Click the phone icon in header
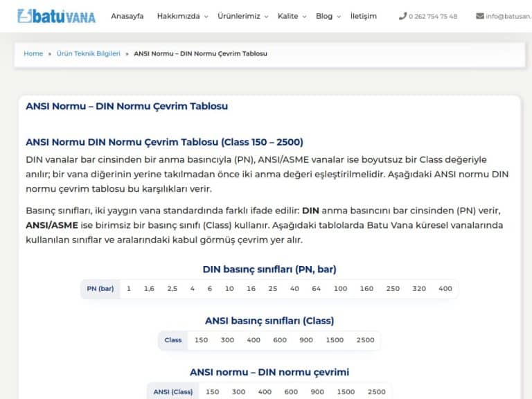Screen dimensions: 532x399 402,16
